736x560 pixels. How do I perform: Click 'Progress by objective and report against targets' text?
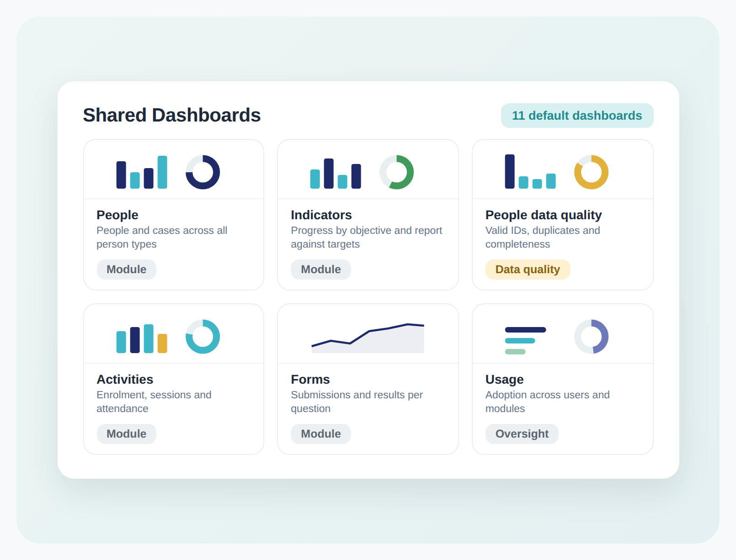coord(367,237)
